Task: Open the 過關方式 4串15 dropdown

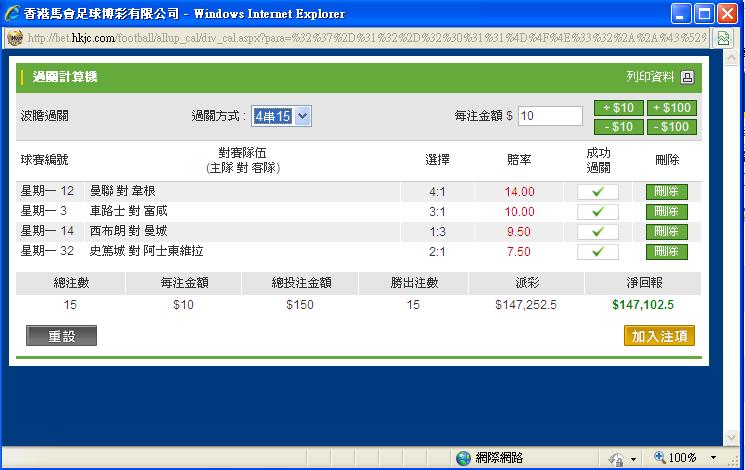Action: click(x=281, y=116)
